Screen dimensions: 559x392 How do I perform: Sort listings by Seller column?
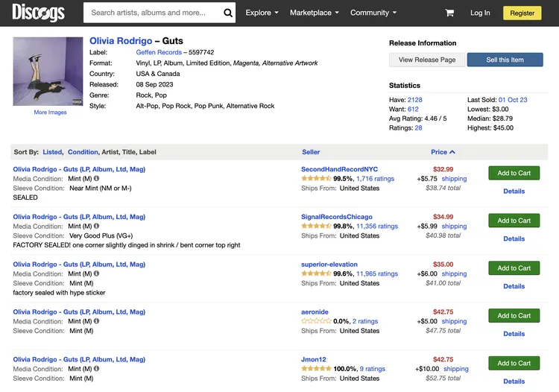(x=311, y=152)
